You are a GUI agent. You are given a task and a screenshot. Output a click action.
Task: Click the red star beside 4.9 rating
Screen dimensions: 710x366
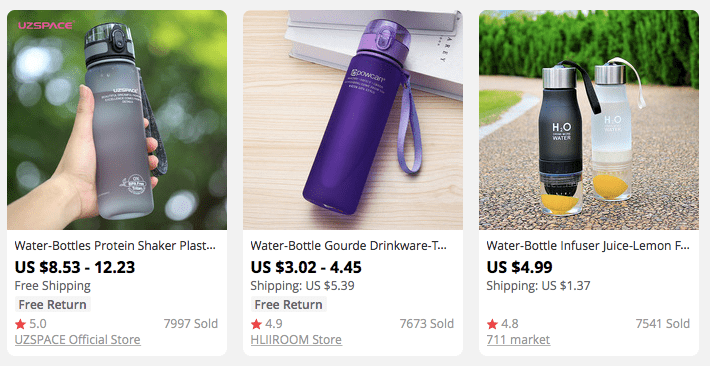click(x=256, y=324)
